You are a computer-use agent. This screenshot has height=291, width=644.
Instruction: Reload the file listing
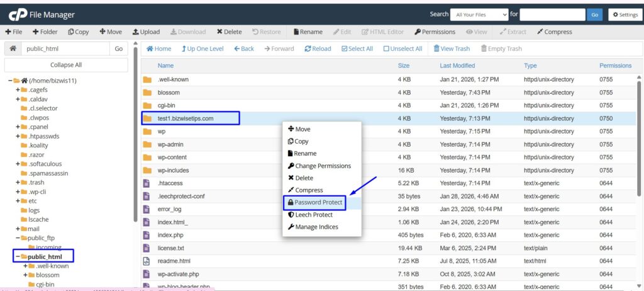pyautogui.click(x=318, y=48)
